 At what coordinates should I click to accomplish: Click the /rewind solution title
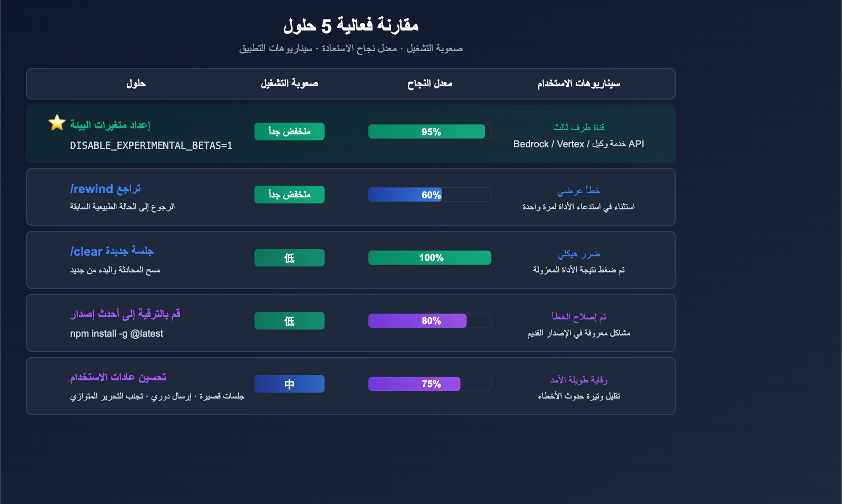(x=105, y=189)
